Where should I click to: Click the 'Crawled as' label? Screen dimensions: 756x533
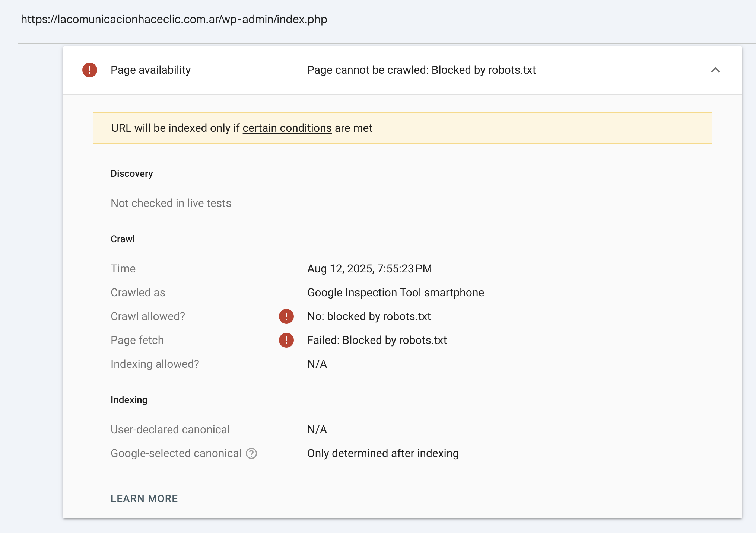coord(138,293)
